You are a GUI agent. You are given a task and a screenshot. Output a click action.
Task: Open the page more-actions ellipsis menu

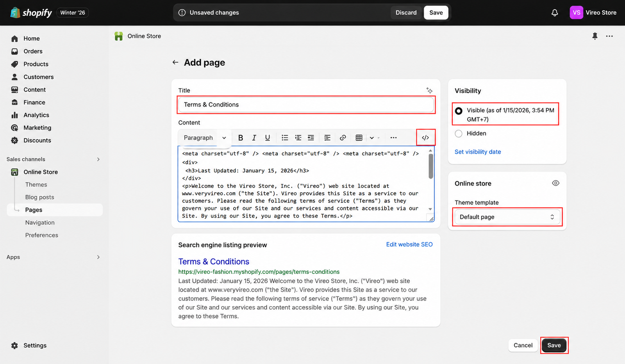609,36
